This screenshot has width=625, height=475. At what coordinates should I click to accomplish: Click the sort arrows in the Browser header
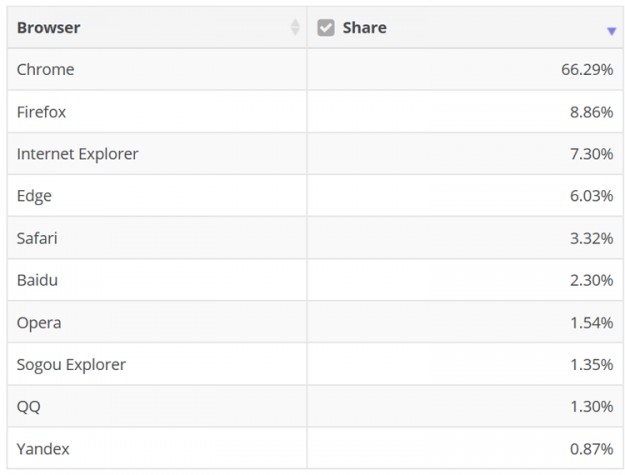click(295, 28)
